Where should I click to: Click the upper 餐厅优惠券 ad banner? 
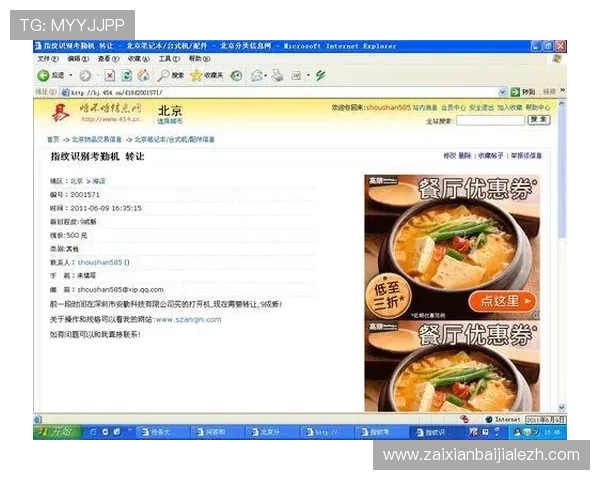452,247
